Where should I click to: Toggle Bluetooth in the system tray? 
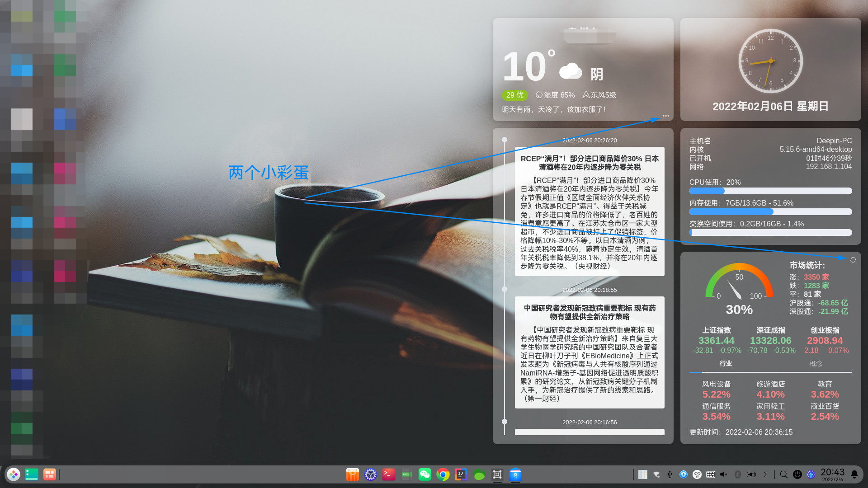[x=738, y=474]
